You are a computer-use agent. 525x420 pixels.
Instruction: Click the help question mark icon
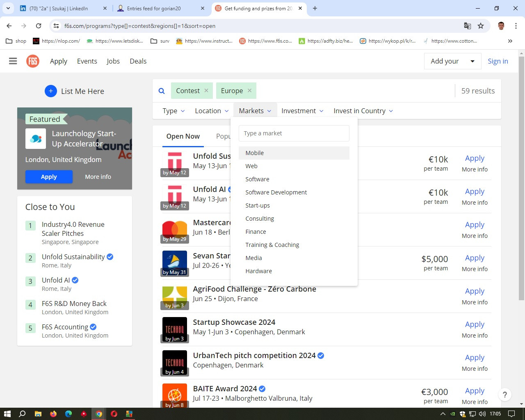click(505, 395)
